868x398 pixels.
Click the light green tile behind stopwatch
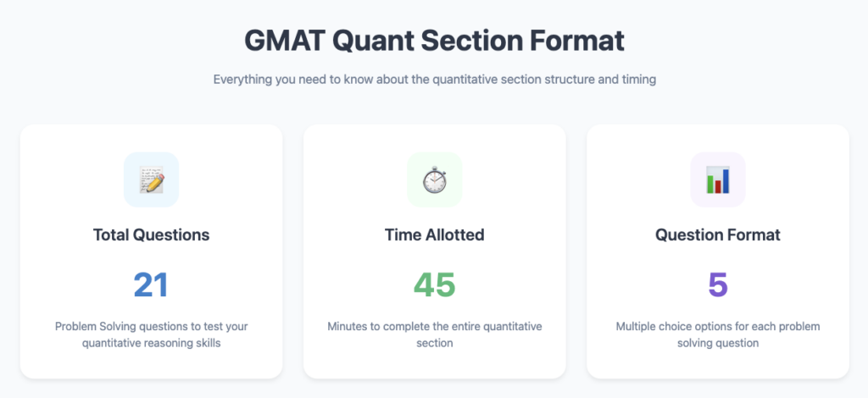(435, 180)
